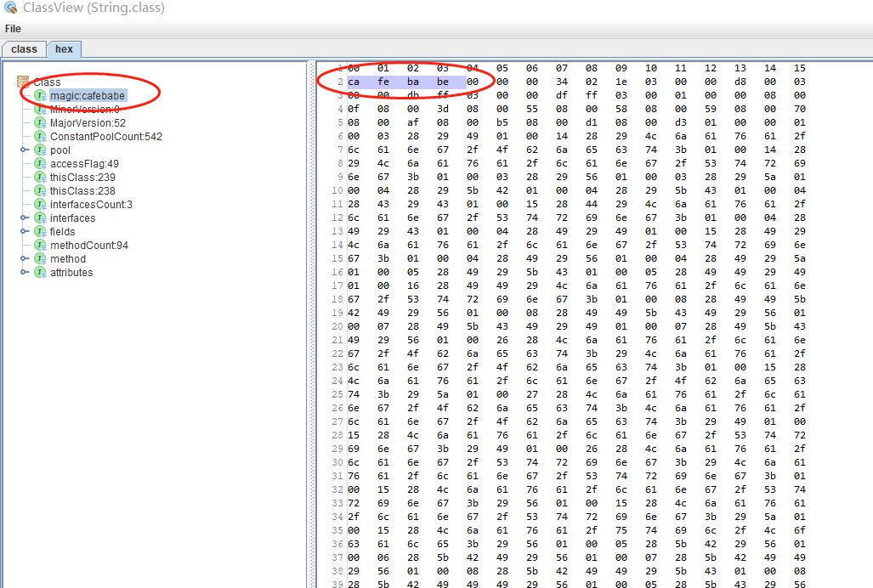
Task: Click the 'df' byte in hex row 3
Action: (x=562, y=95)
